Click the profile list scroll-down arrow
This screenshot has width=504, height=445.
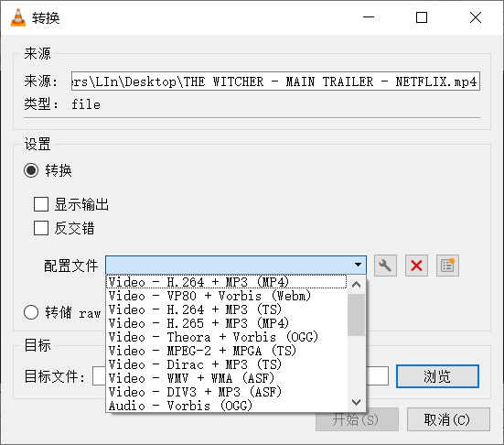(x=356, y=402)
